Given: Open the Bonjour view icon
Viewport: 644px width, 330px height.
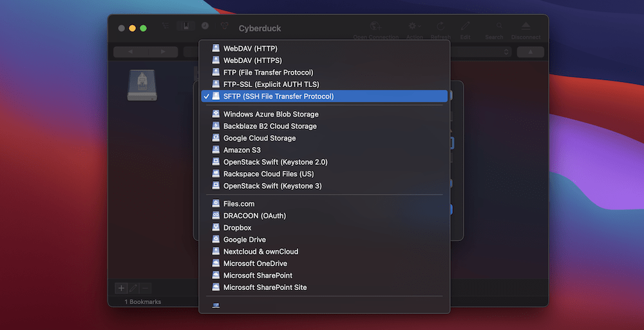Looking at the screenshot, I should (x=224, y=26).
